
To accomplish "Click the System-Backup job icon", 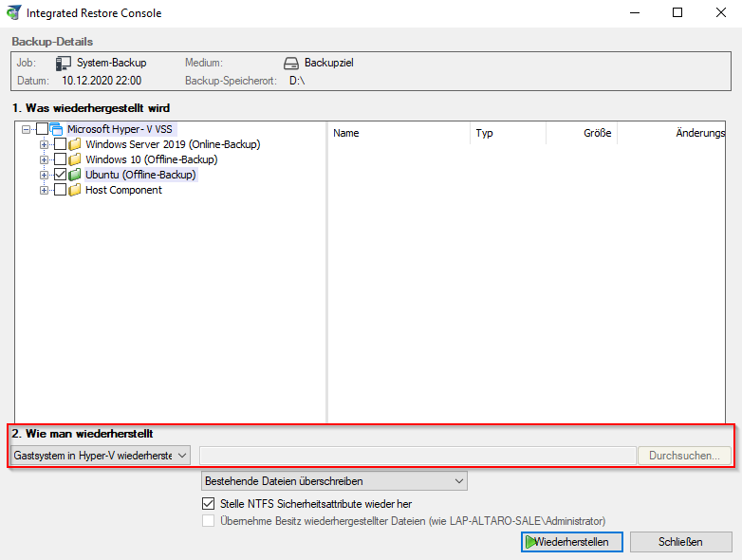I will pyautogui.click(x=64, y=63).
